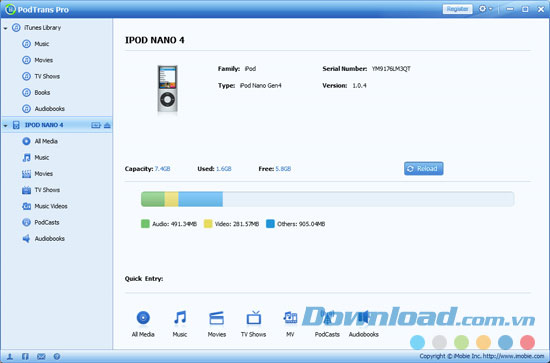The height and width of the screenshot is (363, 550).
Task: Click the green Audio legend swatch
Action: point(145,224)
